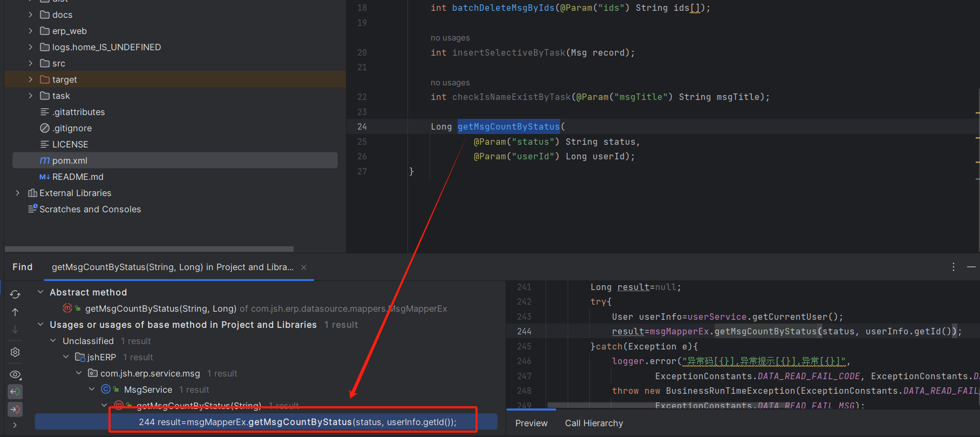The image size is (980, 437).
Task: Click the Maven pom.xml icon
Action: 45,160
